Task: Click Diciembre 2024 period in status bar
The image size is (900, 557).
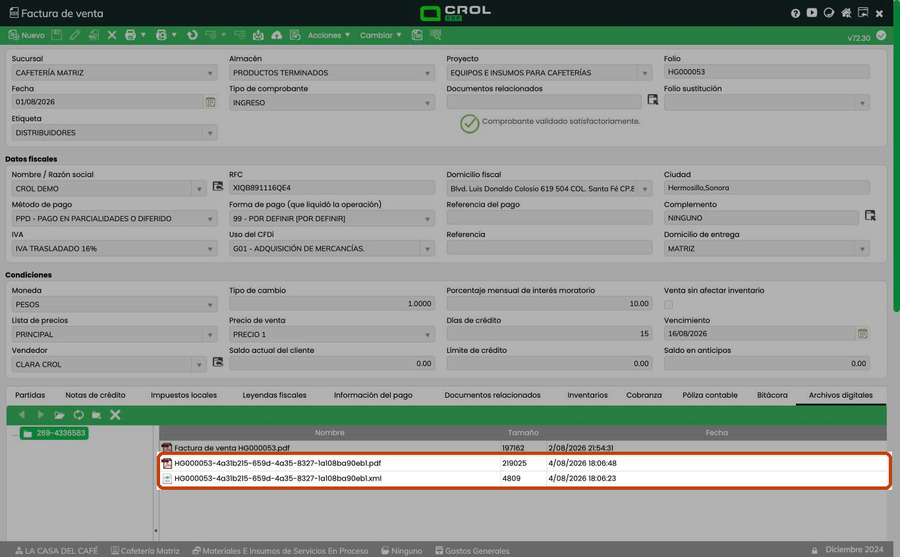Action: [x=854, y=550]
